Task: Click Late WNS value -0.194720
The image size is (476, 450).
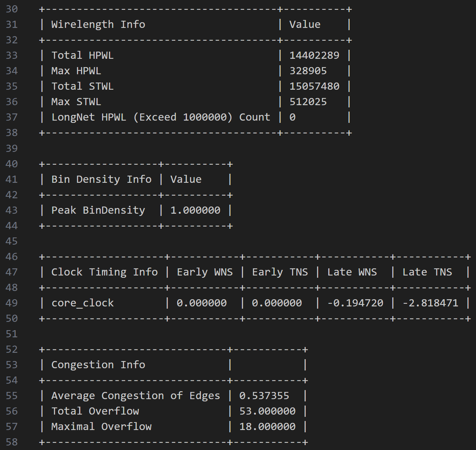Action: pos(355,303)
